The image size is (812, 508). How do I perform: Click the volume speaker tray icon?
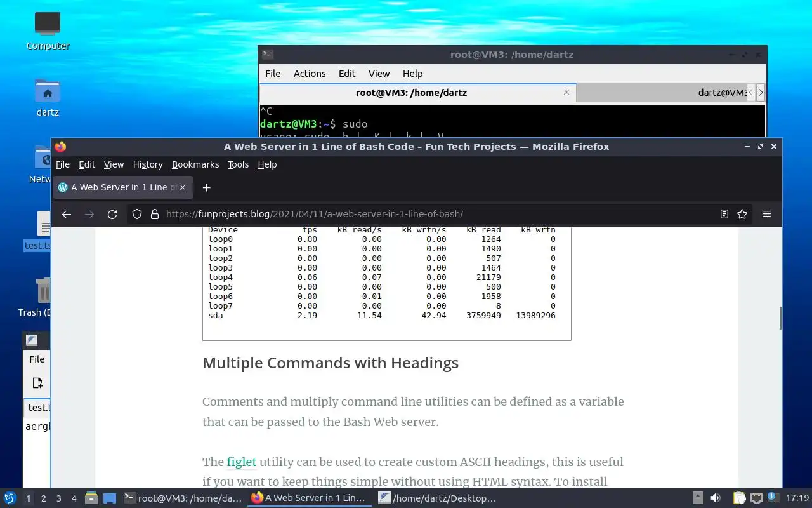(716, 498)
